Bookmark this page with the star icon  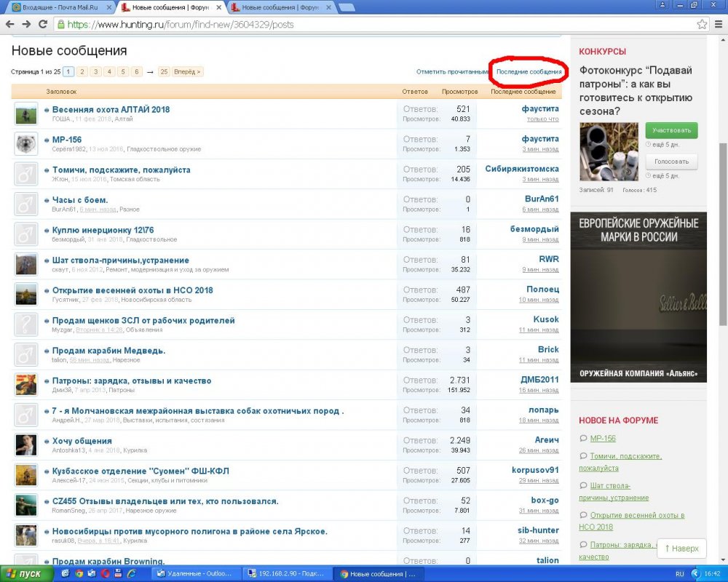click(702, 23)
